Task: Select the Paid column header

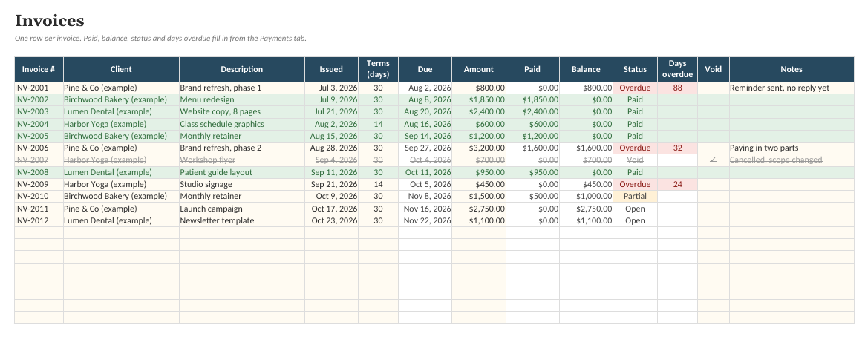Action: coord(532,69)
